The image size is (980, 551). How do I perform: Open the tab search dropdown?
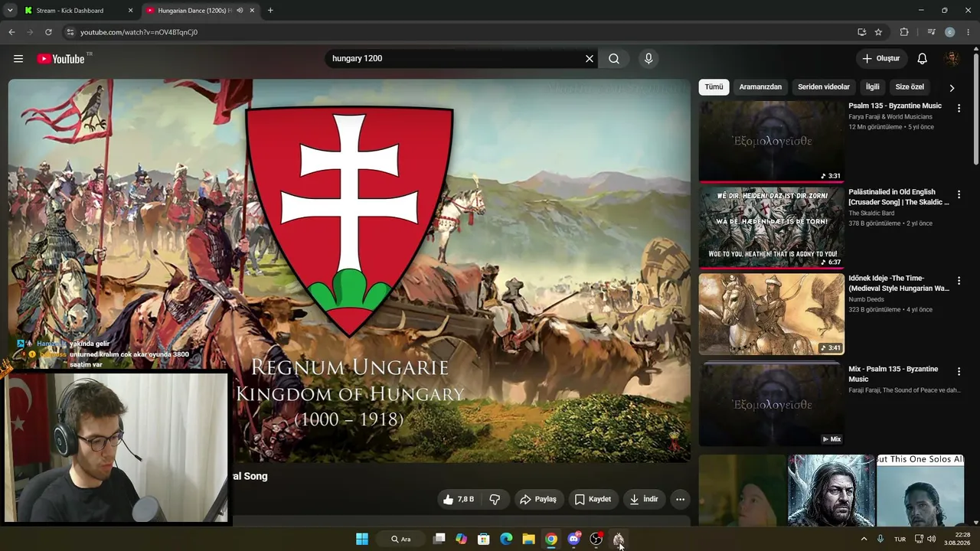point(10,11)
